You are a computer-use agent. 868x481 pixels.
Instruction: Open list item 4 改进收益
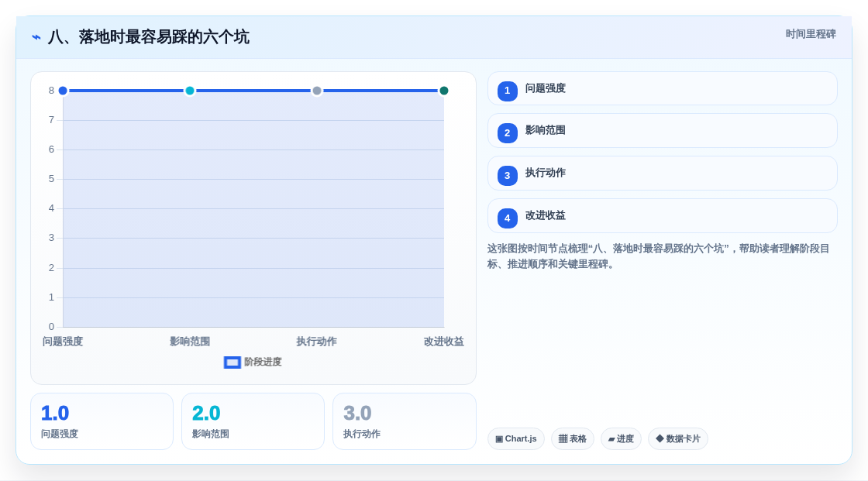[662, 216]
